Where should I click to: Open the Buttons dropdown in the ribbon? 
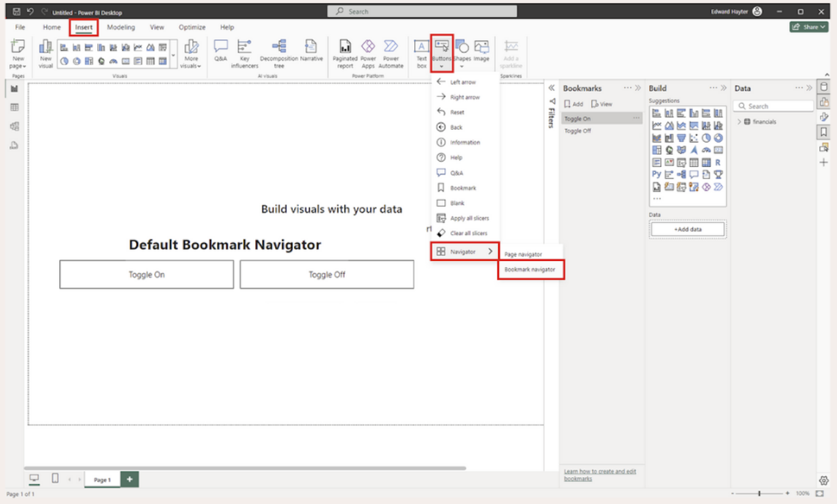pyautogui.click(x=442, y=66)
